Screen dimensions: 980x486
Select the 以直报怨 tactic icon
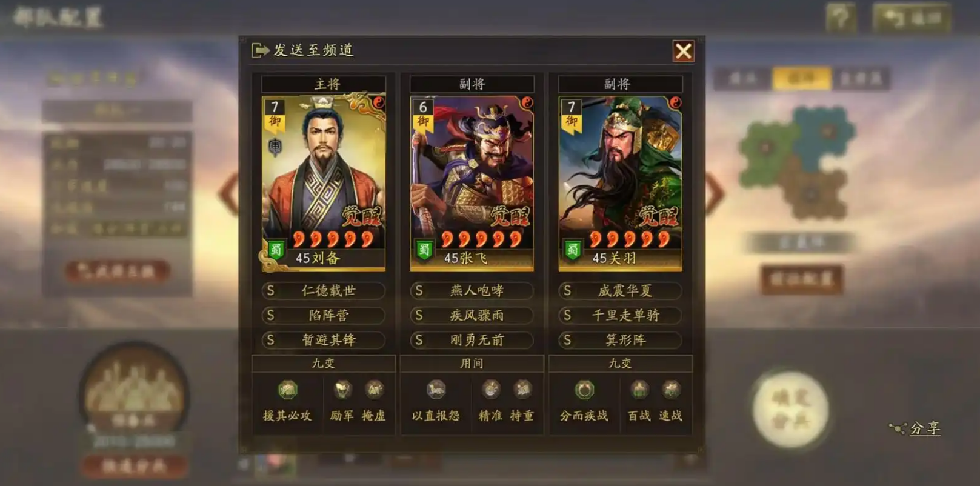pos(436,390)
